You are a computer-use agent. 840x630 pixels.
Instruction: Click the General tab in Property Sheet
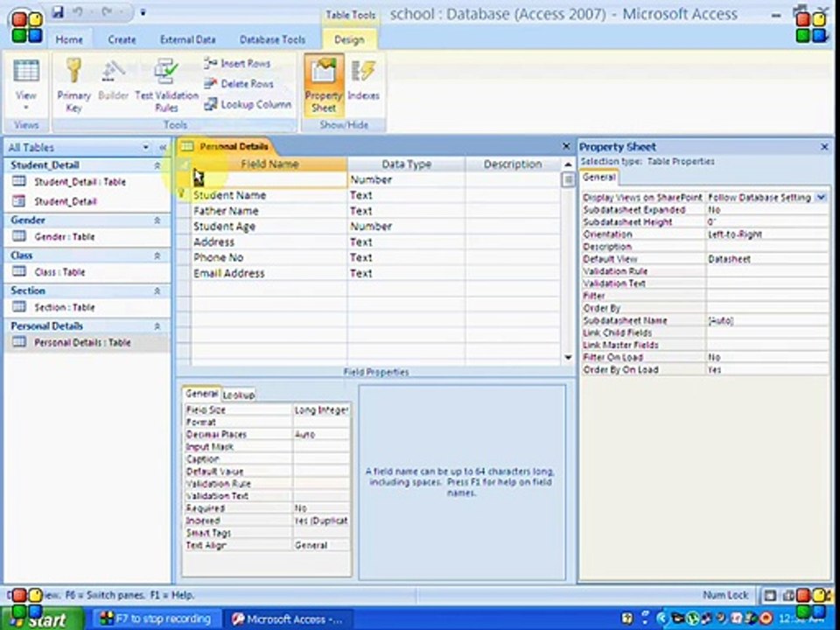pyautogui.click(x=598, y=178)
